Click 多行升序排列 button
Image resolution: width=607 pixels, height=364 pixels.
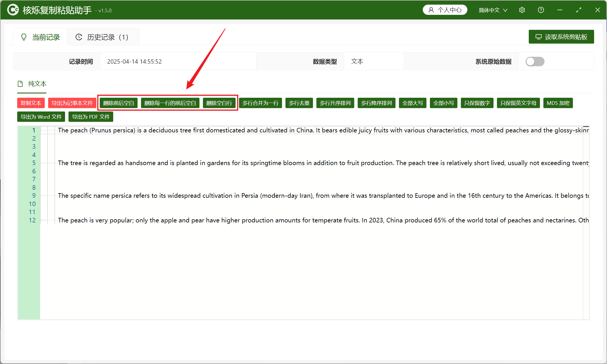[x=335, y=103]
